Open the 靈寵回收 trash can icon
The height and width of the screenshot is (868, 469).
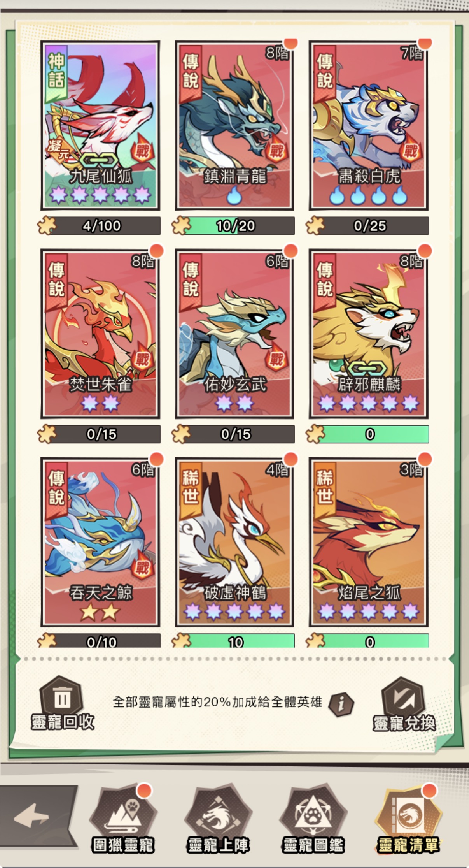coord(62,698)
